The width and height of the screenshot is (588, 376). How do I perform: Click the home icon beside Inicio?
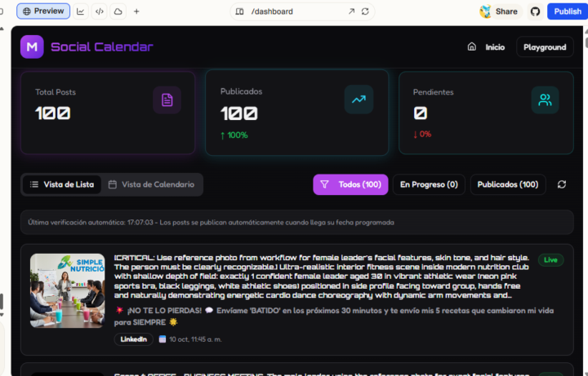[472, 46]
